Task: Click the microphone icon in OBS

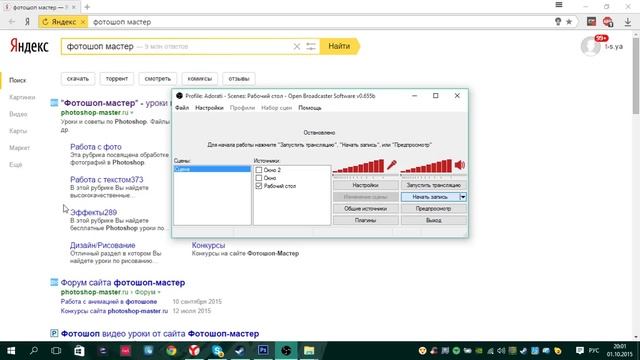Action: (392, 165)
